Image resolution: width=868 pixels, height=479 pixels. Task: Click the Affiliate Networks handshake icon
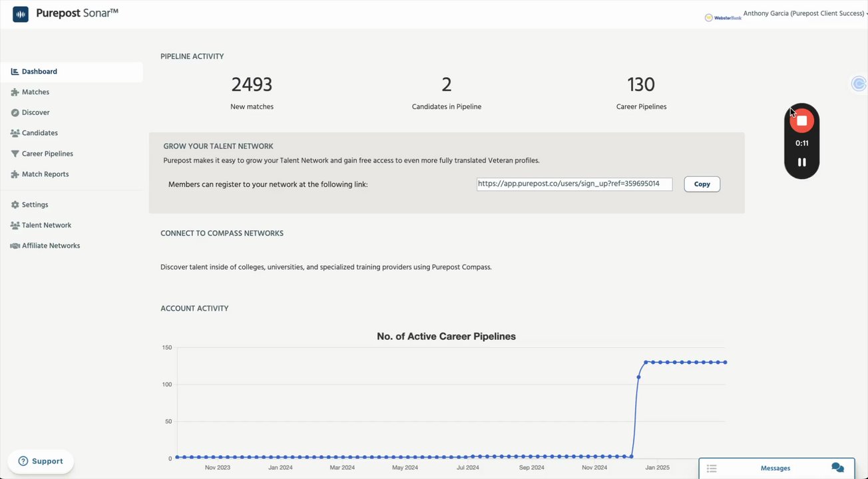click(x=15, y=246)
